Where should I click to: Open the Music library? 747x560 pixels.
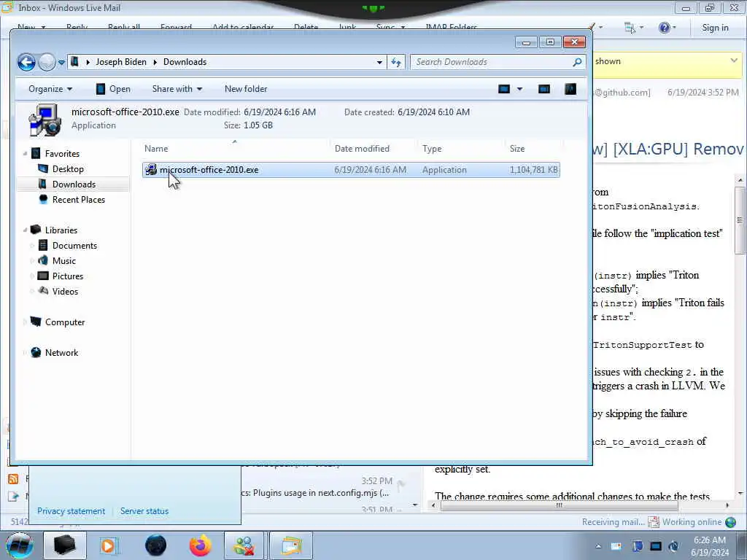64,261
